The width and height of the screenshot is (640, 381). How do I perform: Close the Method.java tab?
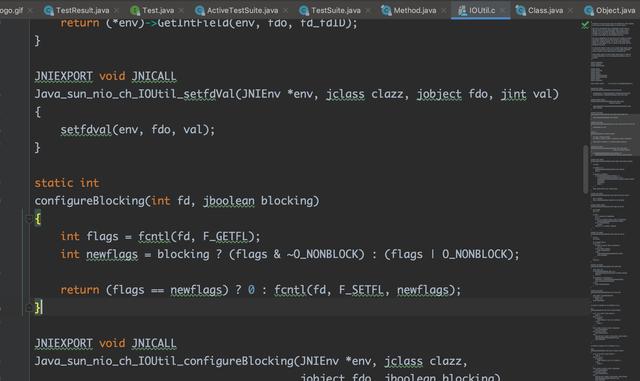tap(443, 11)
